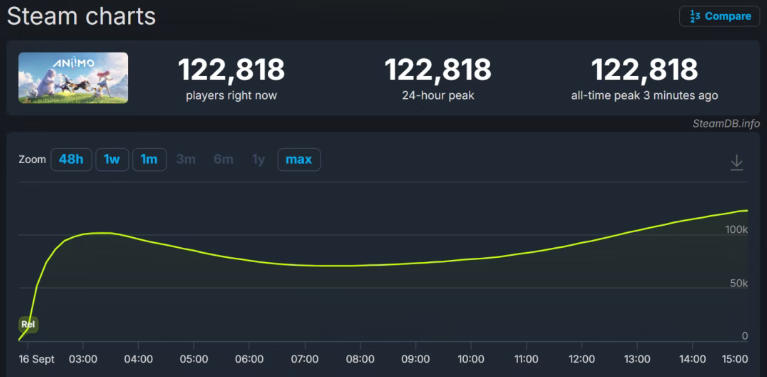This screenshot has width=767, height=377.
Task: Click the 'players right now' count
Action: click(231, 70)
